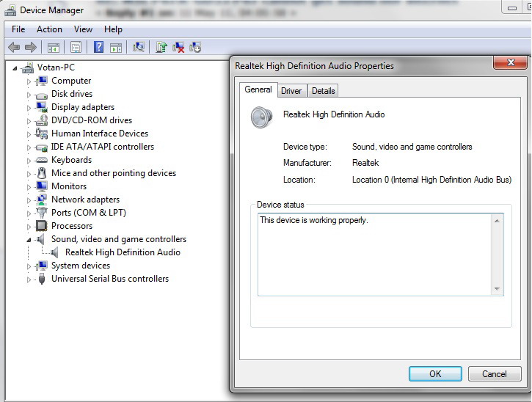Expand the System devices node arrow
This screenshot has width=532, height=402.
point(29,266)
